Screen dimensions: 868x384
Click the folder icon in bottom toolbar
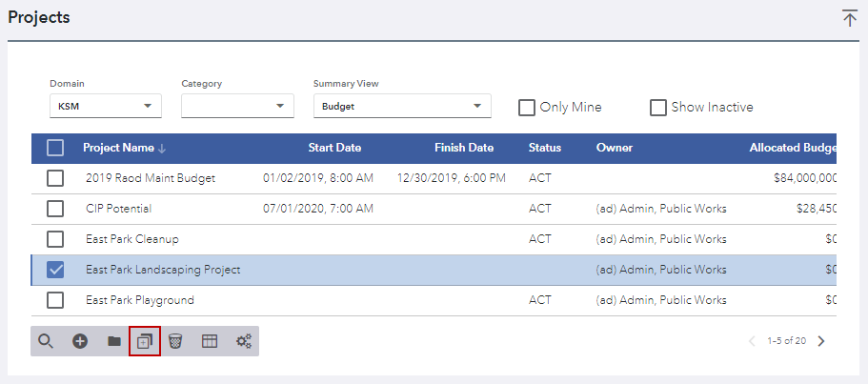(113, 341)
